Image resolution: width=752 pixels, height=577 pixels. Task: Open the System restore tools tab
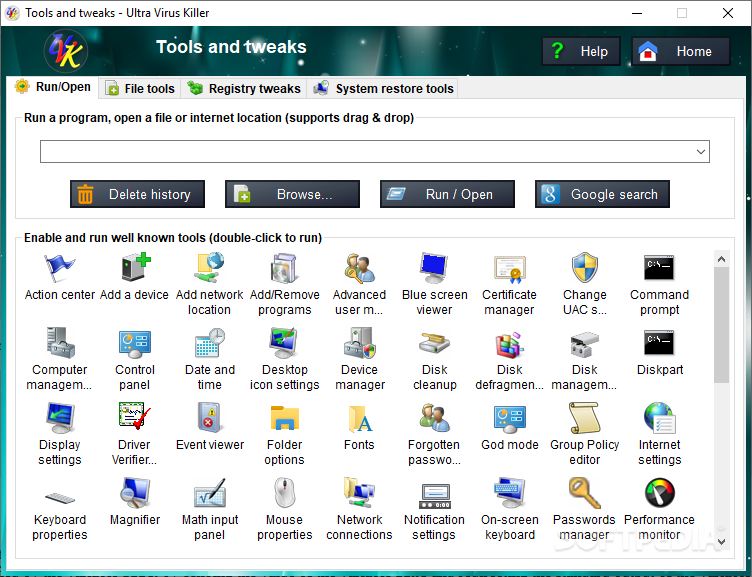point(383,88)
